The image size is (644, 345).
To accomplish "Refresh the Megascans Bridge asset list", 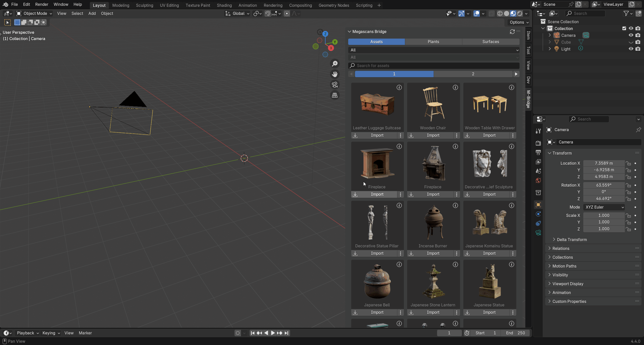I will 512,32.
